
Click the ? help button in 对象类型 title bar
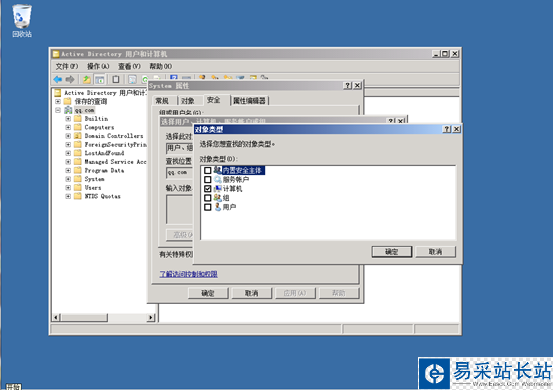(447, 129)
